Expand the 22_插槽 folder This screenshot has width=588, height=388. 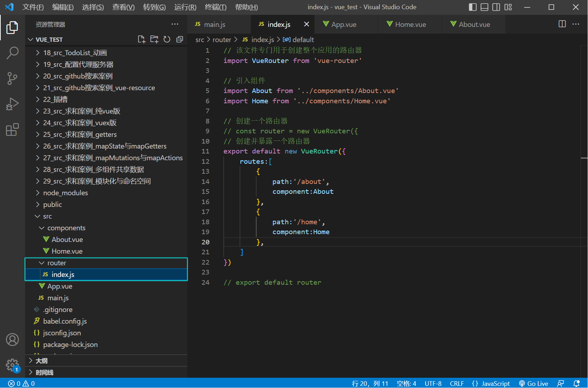coord(106,99)
